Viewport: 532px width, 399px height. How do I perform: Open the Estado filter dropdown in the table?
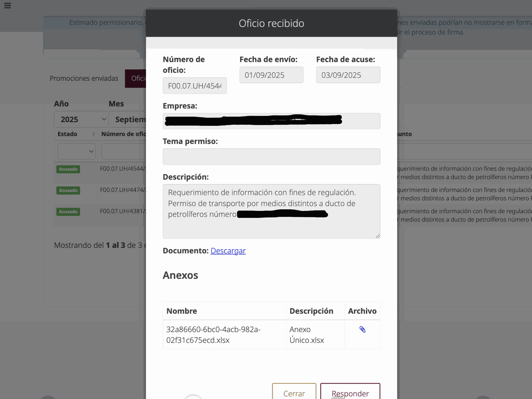[76, 151]
